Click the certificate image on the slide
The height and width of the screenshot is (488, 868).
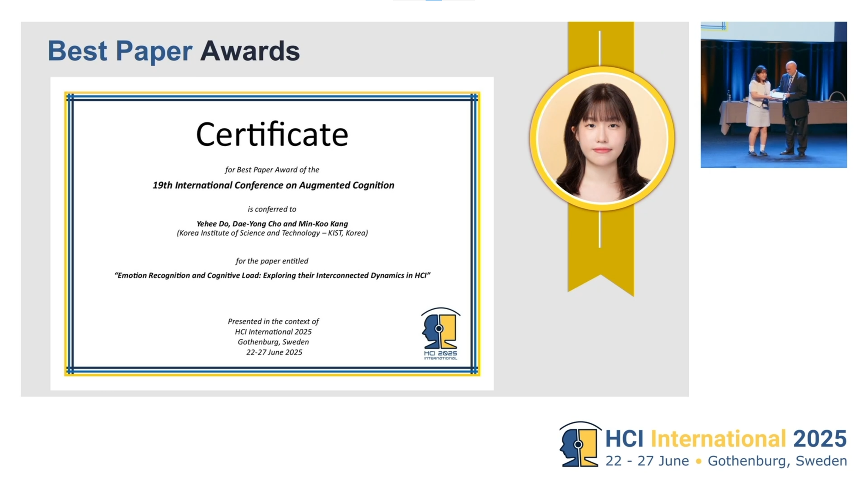coord(272,234)
